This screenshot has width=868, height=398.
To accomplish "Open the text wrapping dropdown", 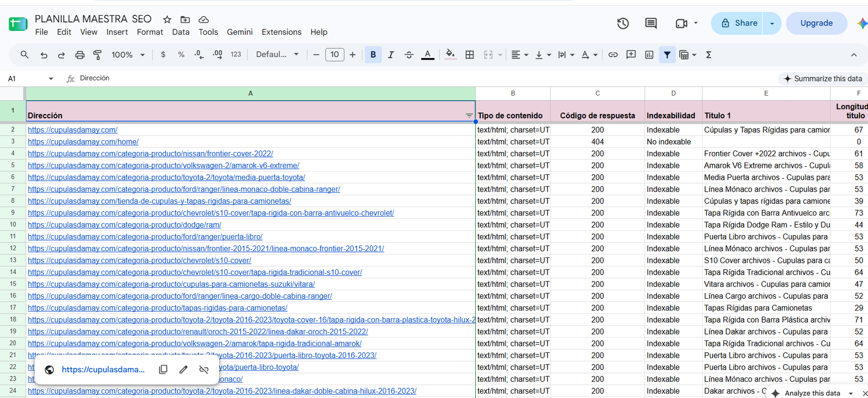I will 566,55.
